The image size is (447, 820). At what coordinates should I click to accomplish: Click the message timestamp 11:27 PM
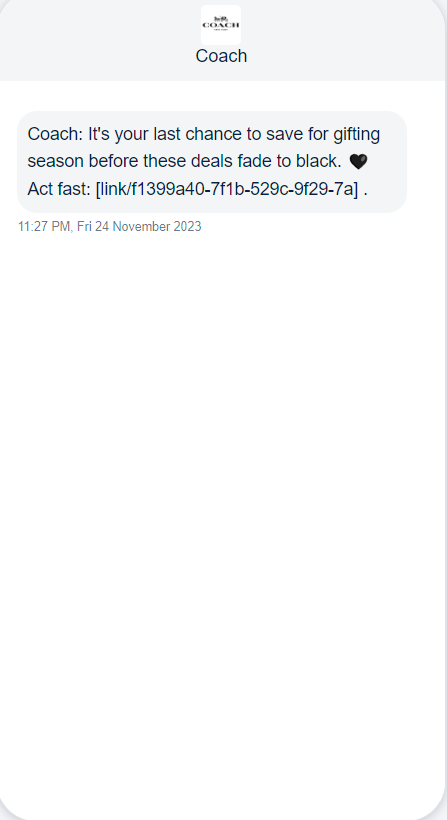(x=44, y=226)
